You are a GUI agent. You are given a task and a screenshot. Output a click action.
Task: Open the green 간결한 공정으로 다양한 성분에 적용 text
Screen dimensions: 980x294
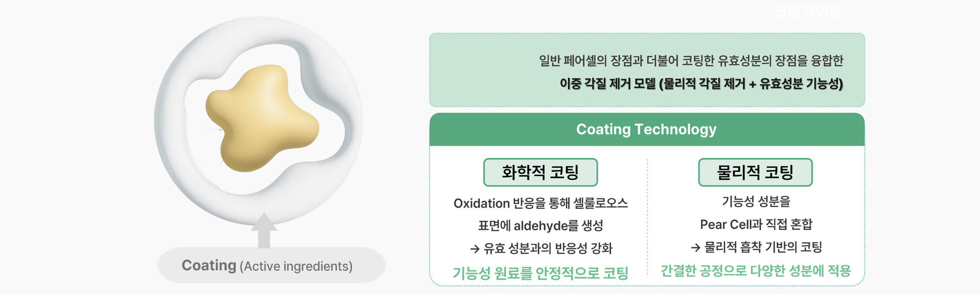pyautogui.click(x=756, y=271)
